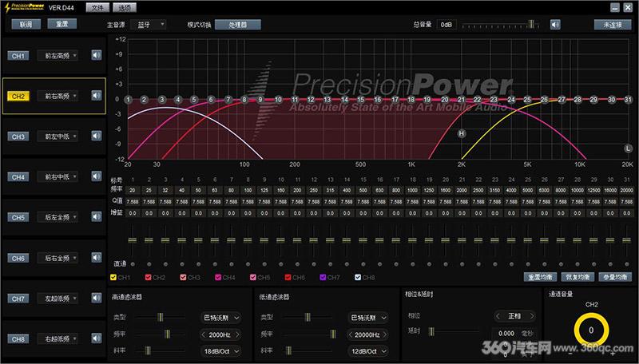Click the 重置 button in top bar

click(x=62, y=24)
